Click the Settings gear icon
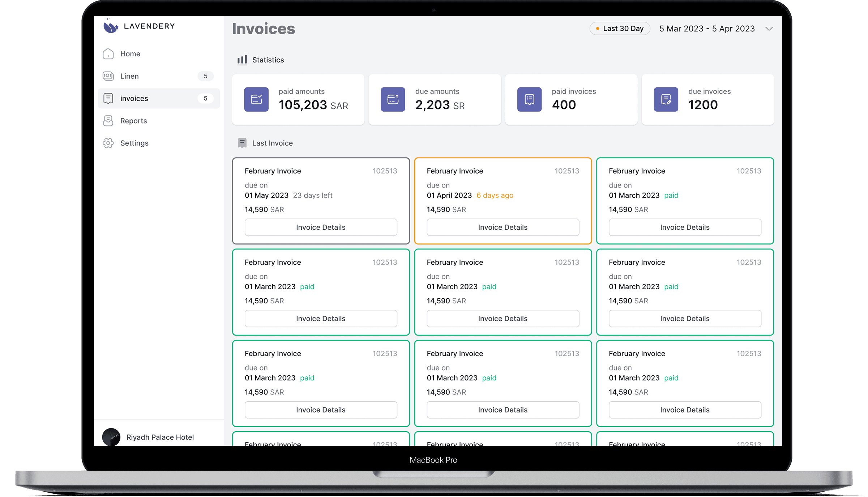The image size is (868, 497). coord(108,143)
